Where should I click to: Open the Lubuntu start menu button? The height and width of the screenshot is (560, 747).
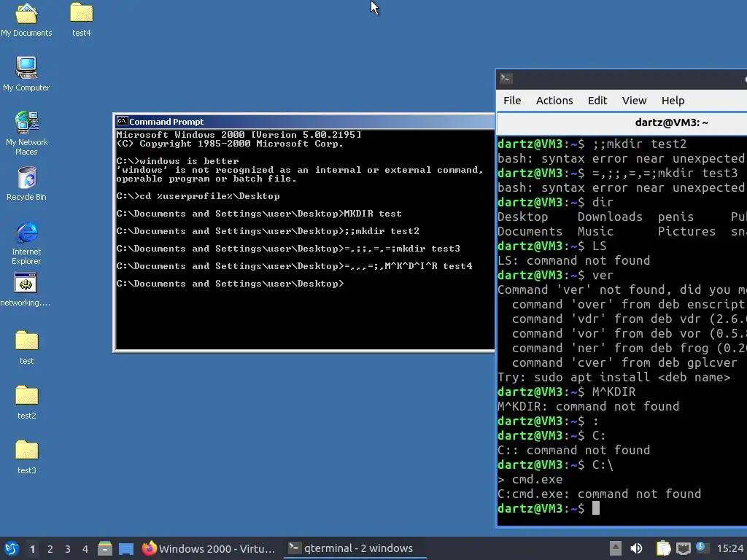12,548
